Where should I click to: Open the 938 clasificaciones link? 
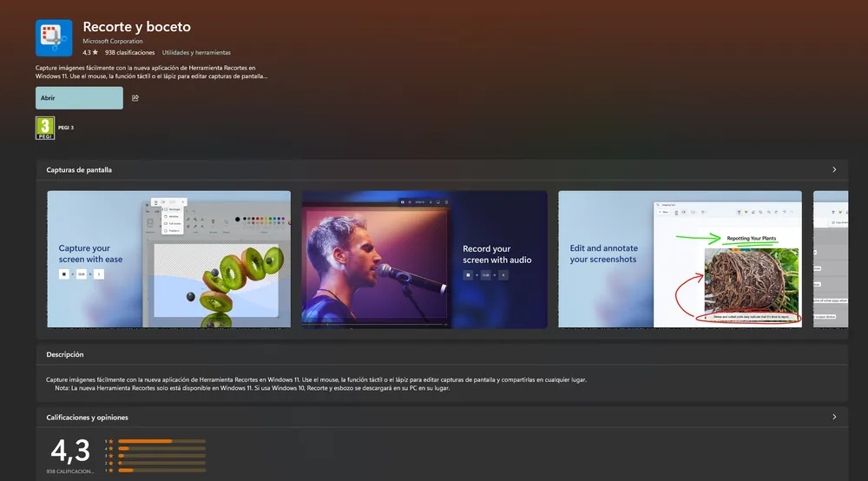pos(129,52)
